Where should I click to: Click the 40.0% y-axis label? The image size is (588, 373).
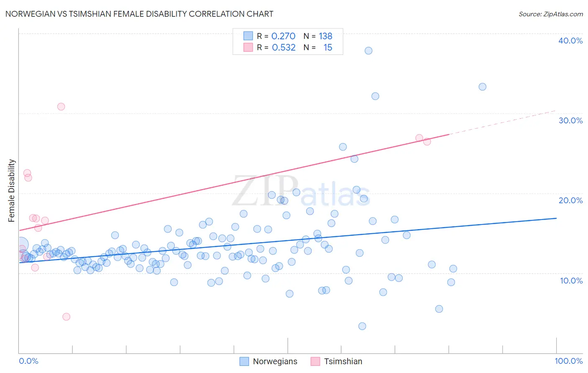click(570, 41)
